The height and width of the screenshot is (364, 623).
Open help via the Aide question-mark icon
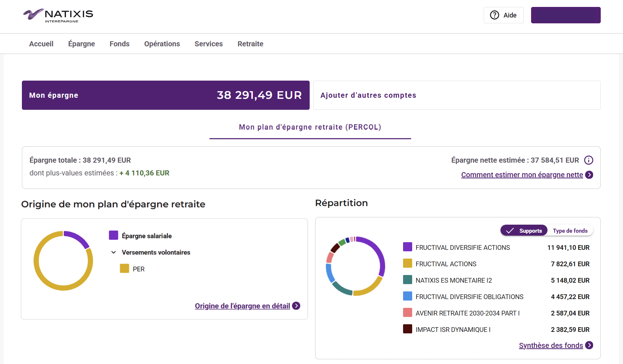[495, 15]
